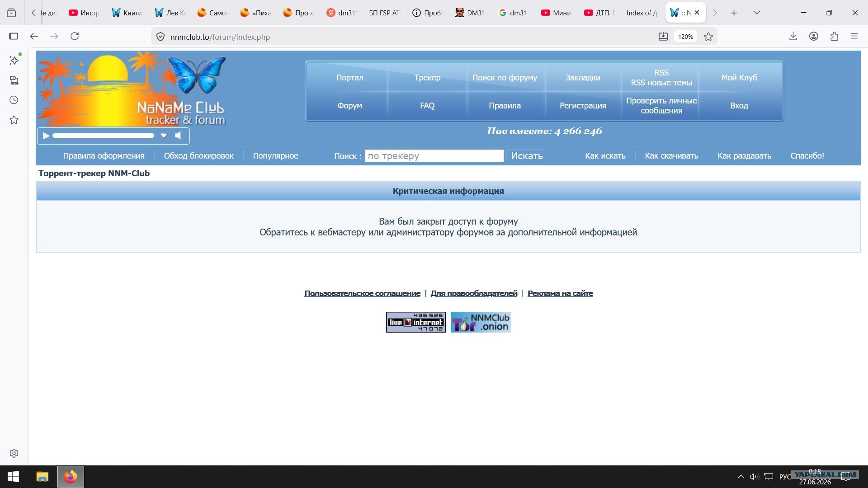This screenshot has width=868, height=488.
Task: Mute the site's audio player
Action: click(x=178, y=136)
